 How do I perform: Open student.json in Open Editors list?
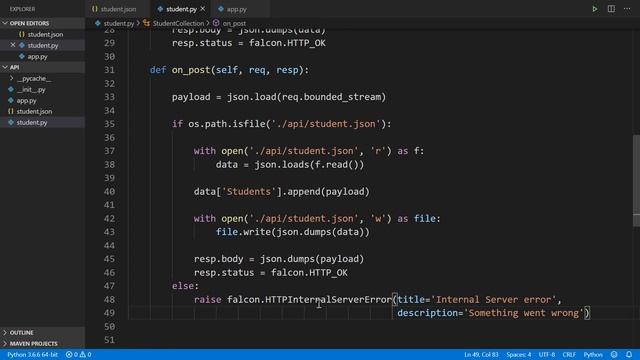coord(45,35)
